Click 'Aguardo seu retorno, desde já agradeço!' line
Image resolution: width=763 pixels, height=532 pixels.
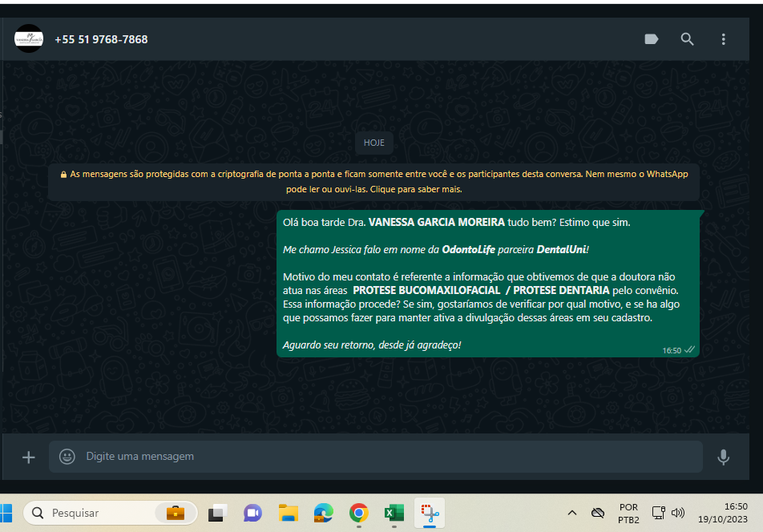click(372, 345)
